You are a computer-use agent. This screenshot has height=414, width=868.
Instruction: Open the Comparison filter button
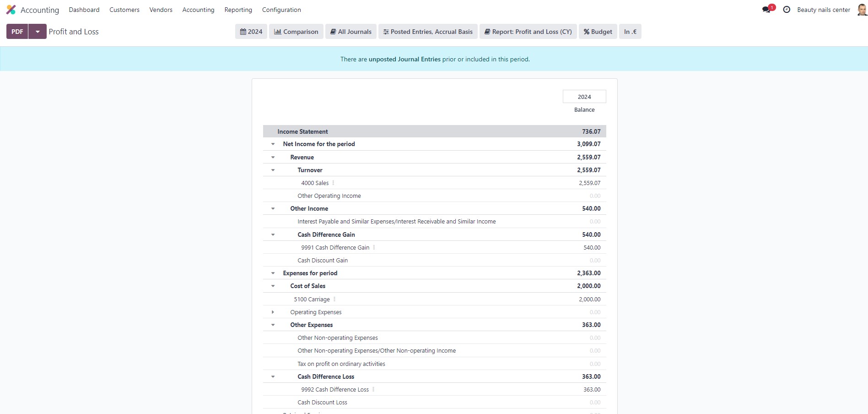(296, 32)
